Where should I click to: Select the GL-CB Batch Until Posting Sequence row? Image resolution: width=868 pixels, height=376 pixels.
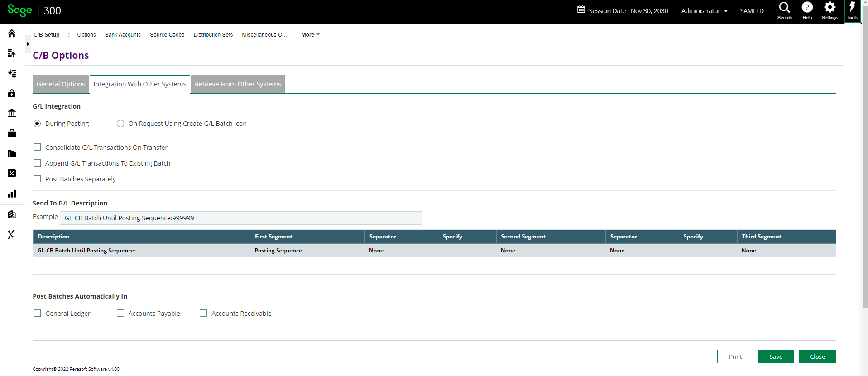(434, 251)
